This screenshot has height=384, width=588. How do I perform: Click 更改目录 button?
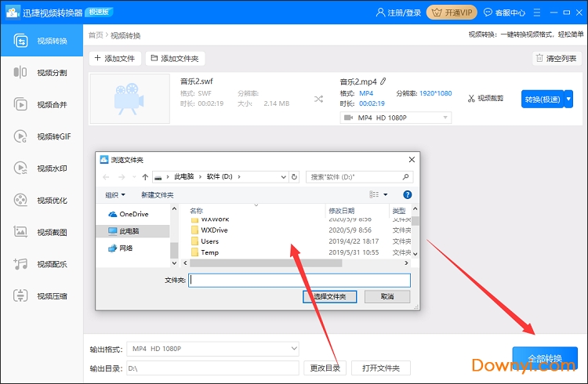pos(325,368)
